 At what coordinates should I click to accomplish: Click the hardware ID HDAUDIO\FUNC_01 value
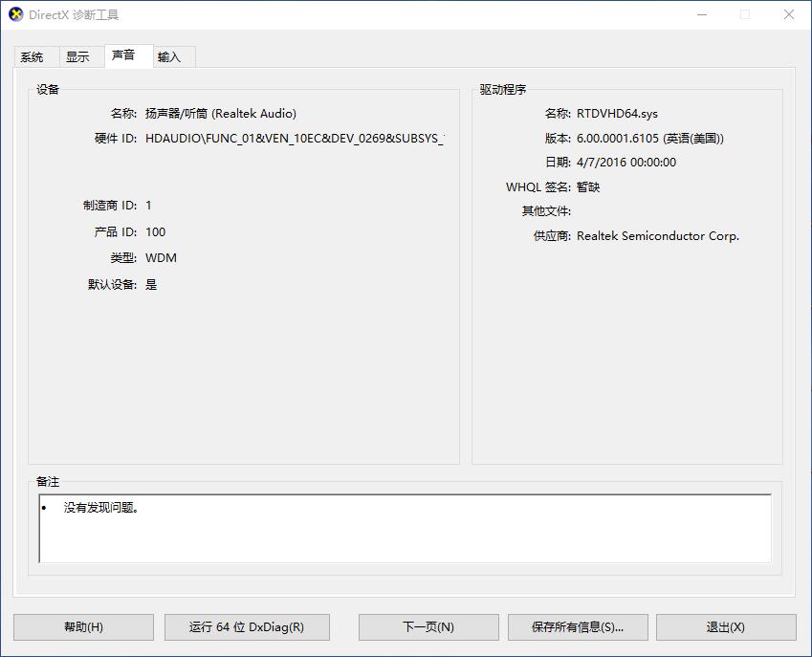click(x=296, y=139)
